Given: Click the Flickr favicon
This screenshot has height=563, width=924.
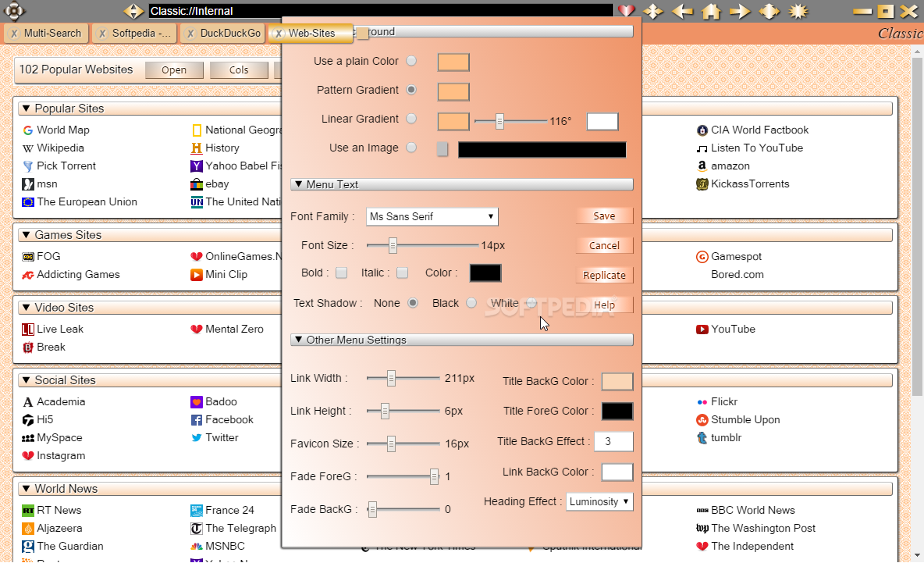Looking at the screenshot, I should [x=702, y=402].
